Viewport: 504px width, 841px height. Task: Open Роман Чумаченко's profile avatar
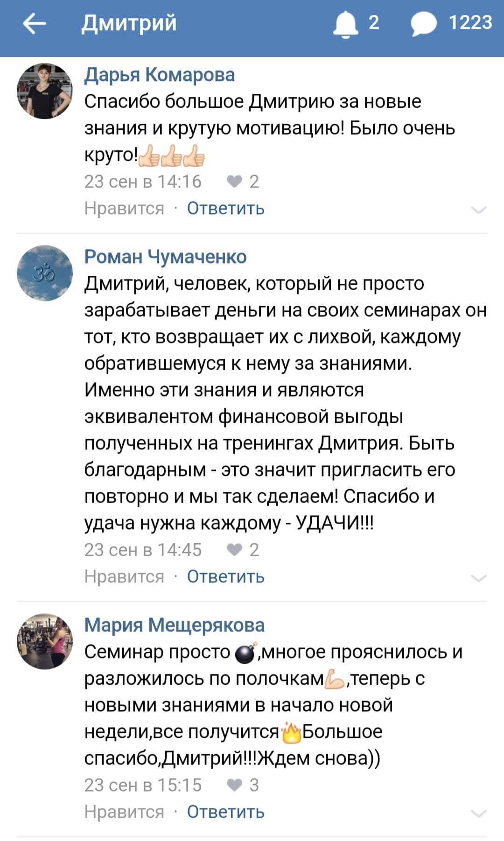(x=45, y=273)
